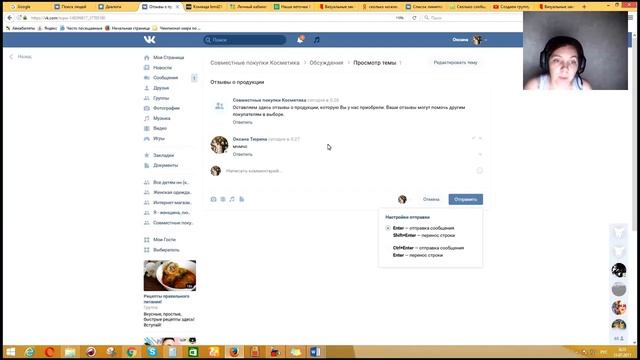
Task: Click the Совместные покупки Косметика breadcrumb
Action: [x=255, y=63]
